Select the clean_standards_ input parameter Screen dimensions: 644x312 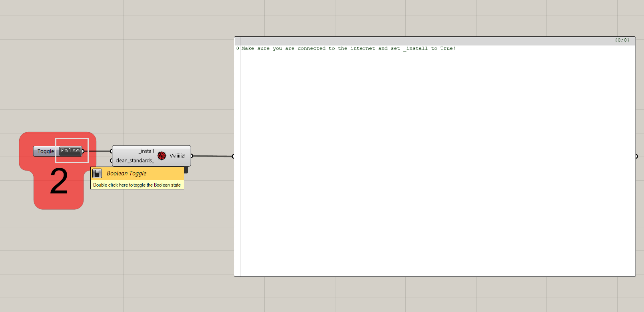[x=135, y=161]
